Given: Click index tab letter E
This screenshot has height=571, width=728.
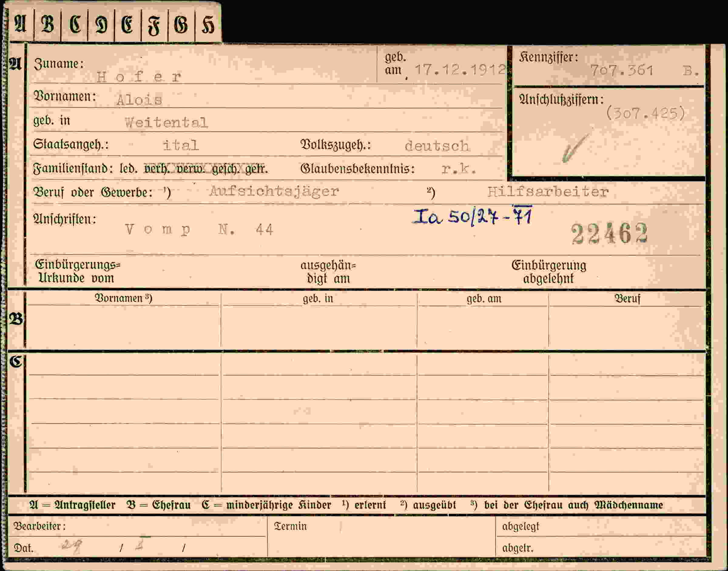Looking at the screenshot, I should pyautogui.click(x=127, y=25).
